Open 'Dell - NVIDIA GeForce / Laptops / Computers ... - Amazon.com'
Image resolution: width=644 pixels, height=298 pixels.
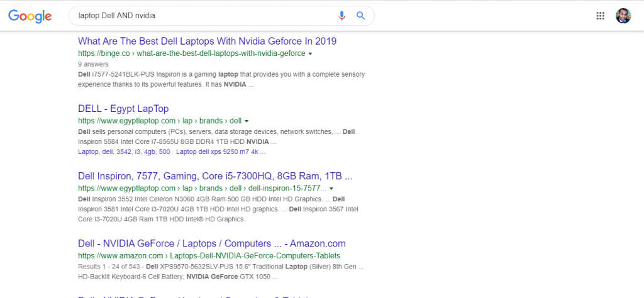(211, 243)
